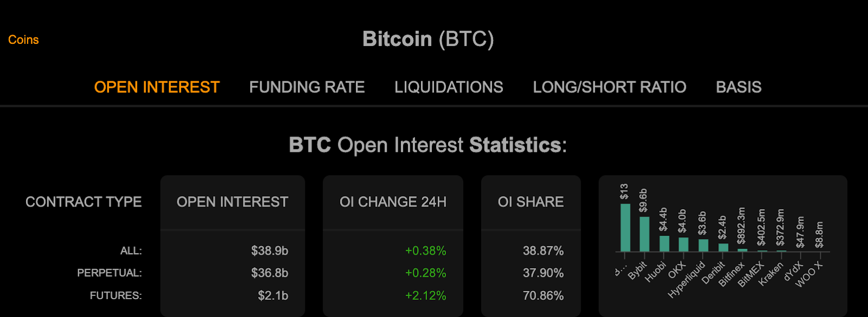This screenshot has width=868, height=317.
Task: Open the Liquidations tab
Action: point(449,87)
